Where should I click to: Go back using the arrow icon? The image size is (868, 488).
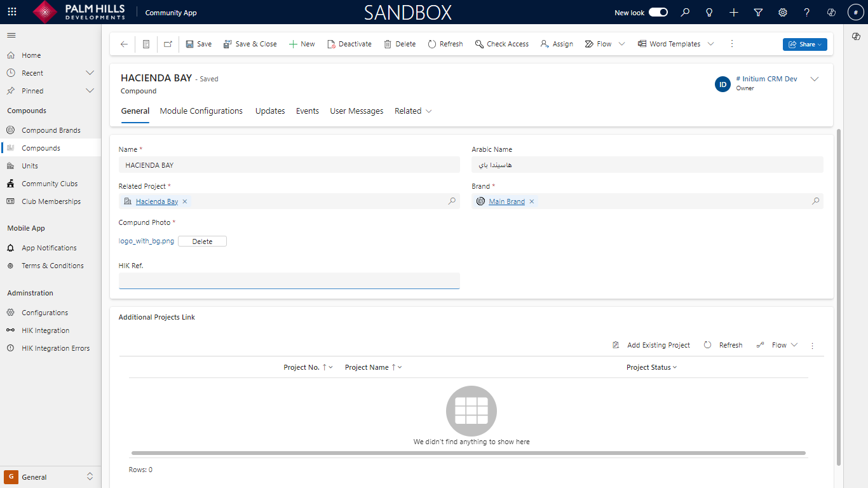pyautogui.click(x=124, y=44)
